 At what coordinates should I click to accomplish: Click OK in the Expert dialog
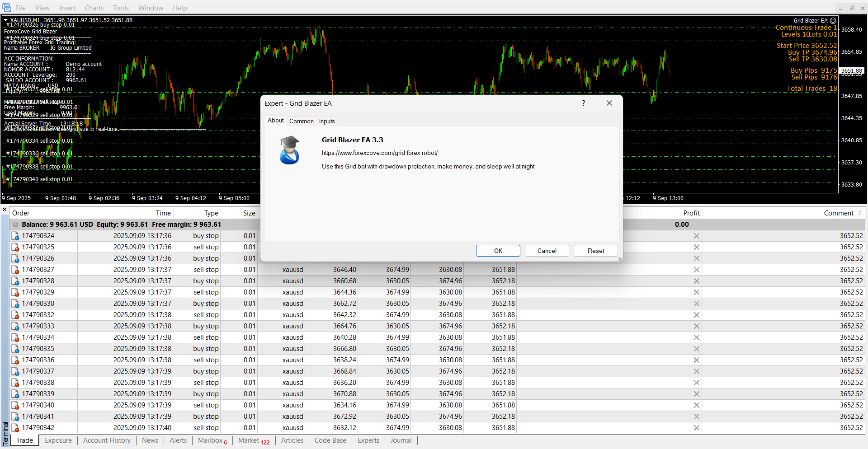pyautogui.click(x=498, y=251)
